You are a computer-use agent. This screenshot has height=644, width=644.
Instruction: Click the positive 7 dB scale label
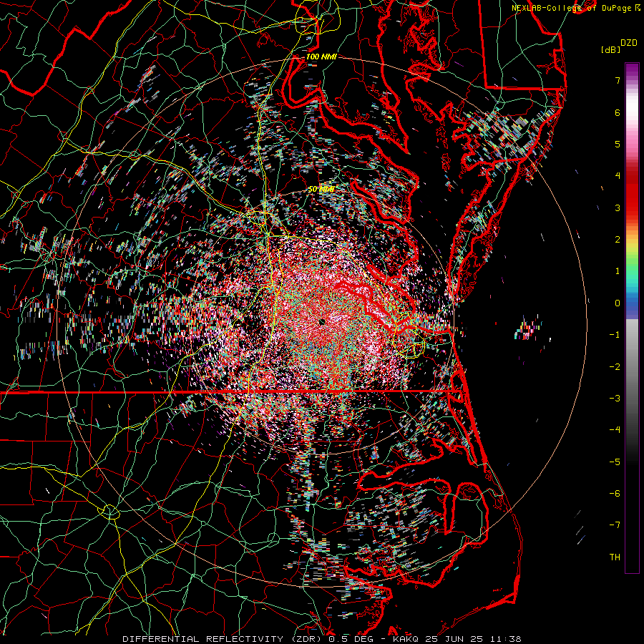coord(618,80)
